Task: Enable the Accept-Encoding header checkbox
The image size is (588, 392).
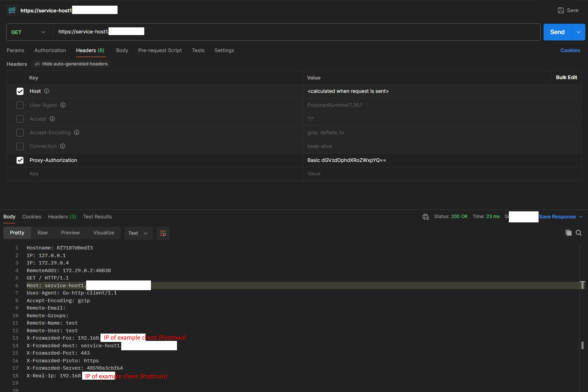Action: tap(20, 133)
